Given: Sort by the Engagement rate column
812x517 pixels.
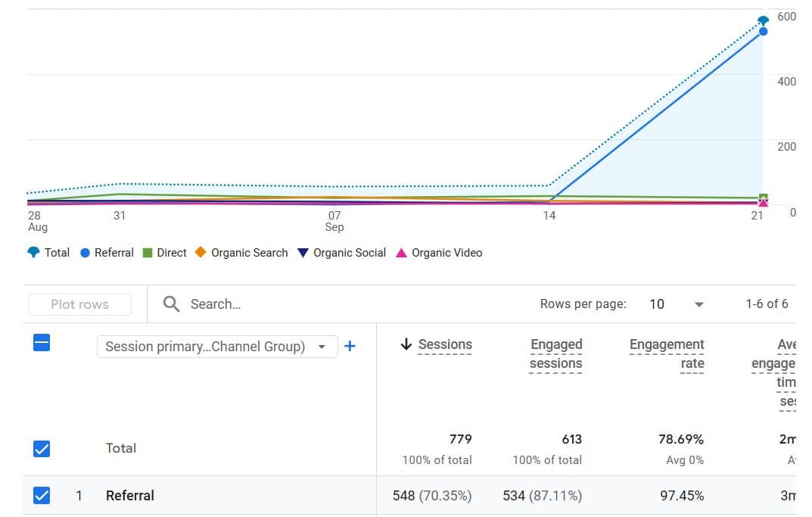Looking at the screenshot, I should [x=667, y=353].
